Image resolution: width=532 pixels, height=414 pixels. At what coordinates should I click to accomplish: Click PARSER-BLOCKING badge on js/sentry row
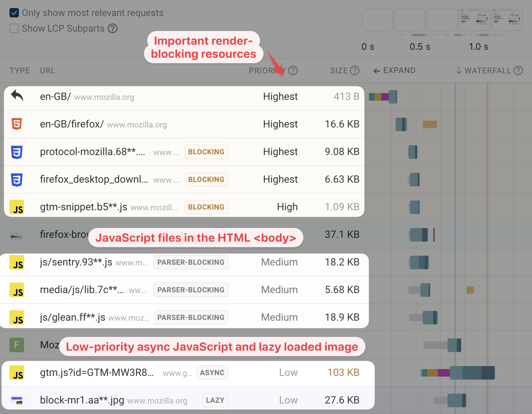point(191,262)
